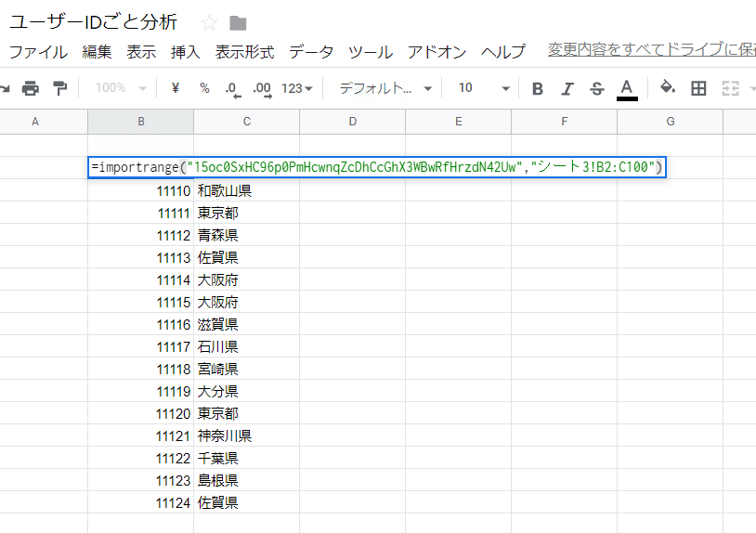Print the spreadsheet using printer icon
Screen dimensions: 756x533
(31, 88)
